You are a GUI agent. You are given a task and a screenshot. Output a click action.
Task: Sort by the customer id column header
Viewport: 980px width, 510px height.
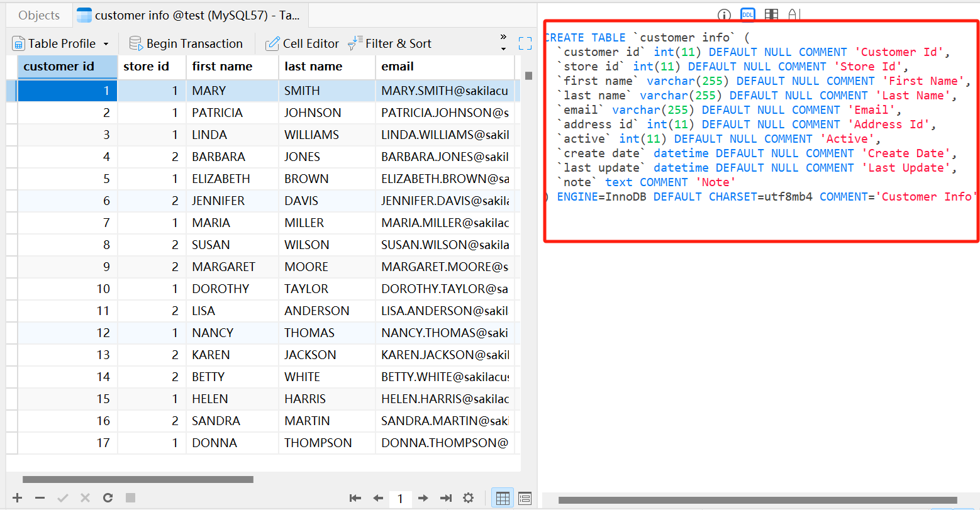(67, 67)
